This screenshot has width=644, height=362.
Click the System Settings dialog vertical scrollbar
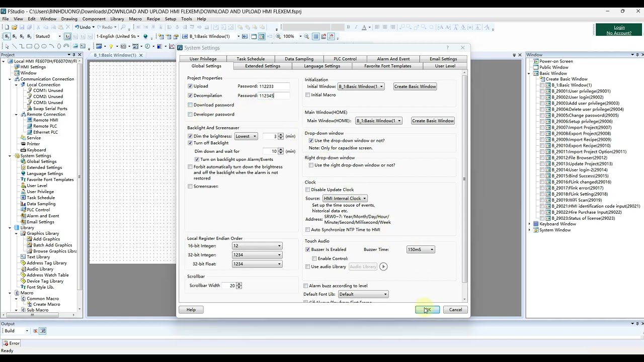[x=464, y=179]
